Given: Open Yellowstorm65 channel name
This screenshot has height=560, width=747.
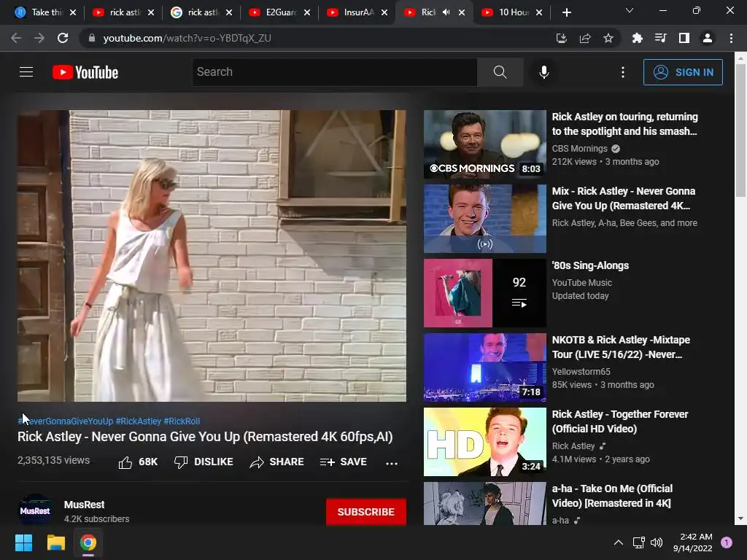Looking at the screenshot, I should coord(581,371).
